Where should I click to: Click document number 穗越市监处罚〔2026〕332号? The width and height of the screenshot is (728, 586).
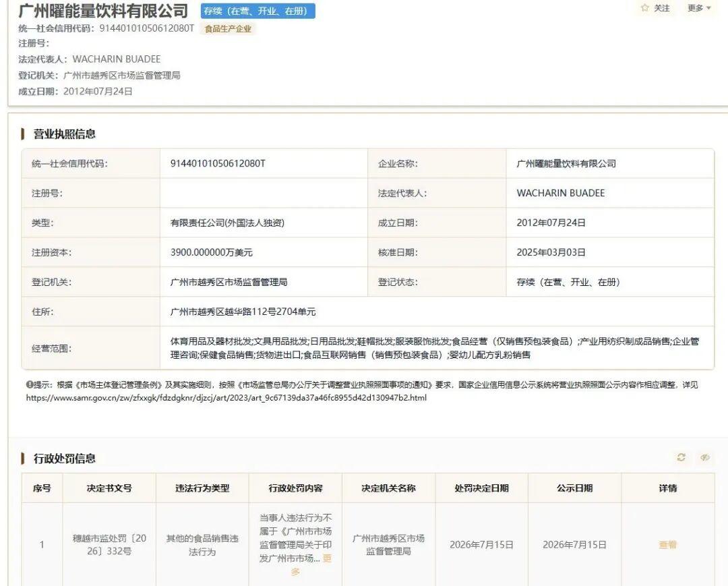pos(109,545)
